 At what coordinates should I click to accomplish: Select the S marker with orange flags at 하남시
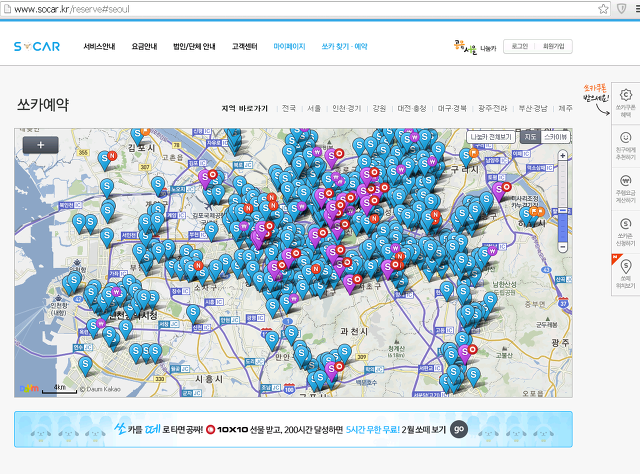(527, 215)
